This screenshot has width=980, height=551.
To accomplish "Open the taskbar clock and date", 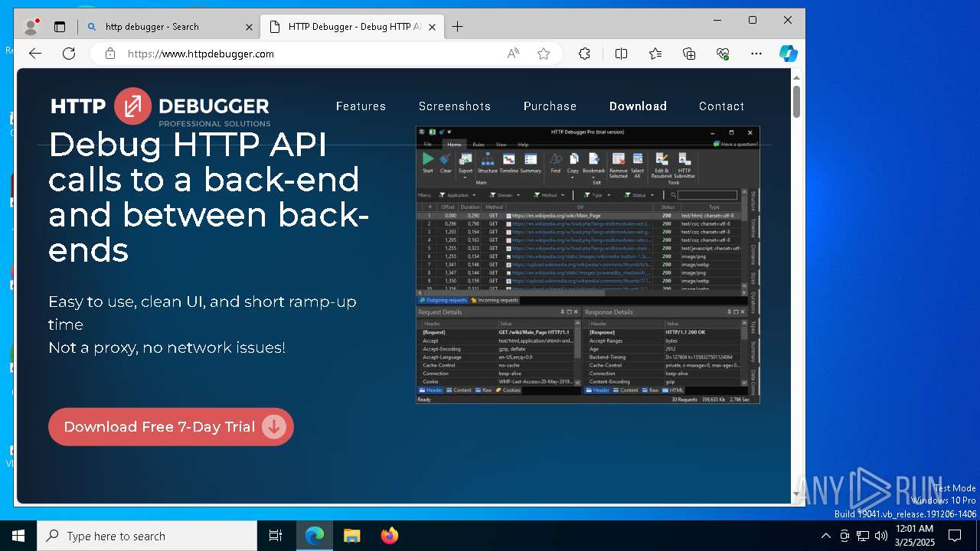I will tap(913, 535).
